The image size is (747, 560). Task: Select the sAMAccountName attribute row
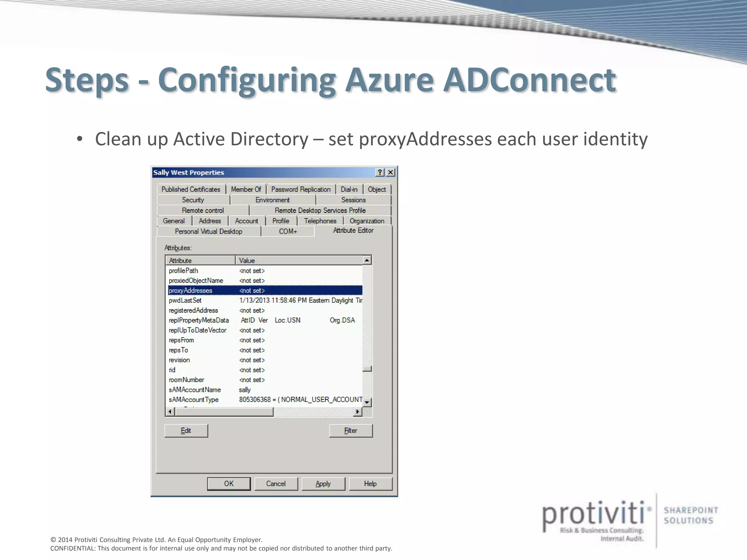tap(265, 390)
